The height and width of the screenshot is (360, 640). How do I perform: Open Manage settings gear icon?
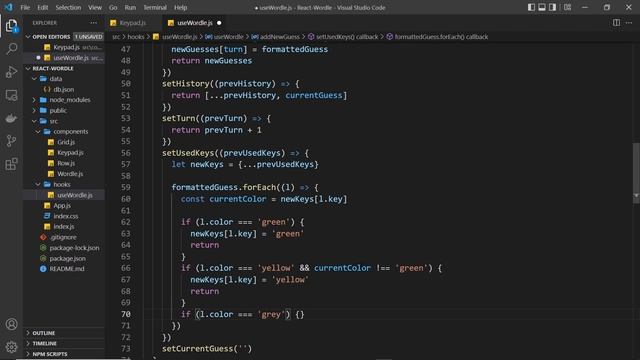(x=11, y=347)
